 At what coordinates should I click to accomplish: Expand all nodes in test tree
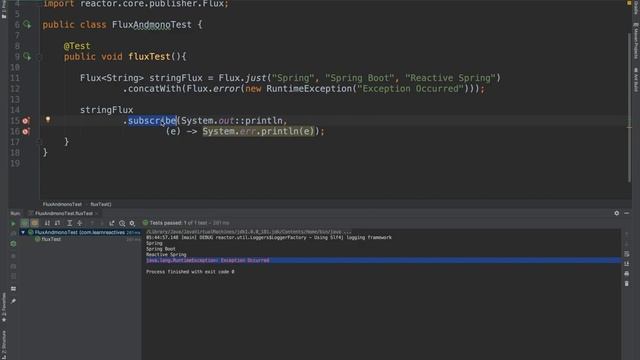click(69, 223)
